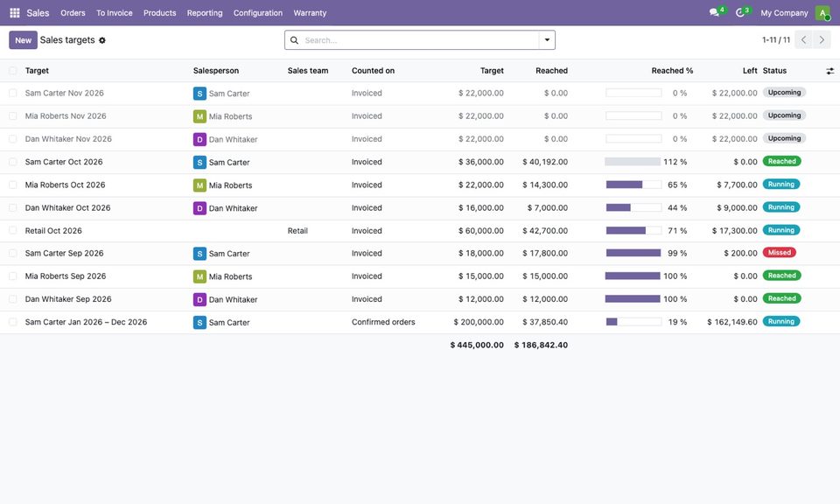Expand the Configuration menu
The image size is (840, 504).
click(257, 13)
